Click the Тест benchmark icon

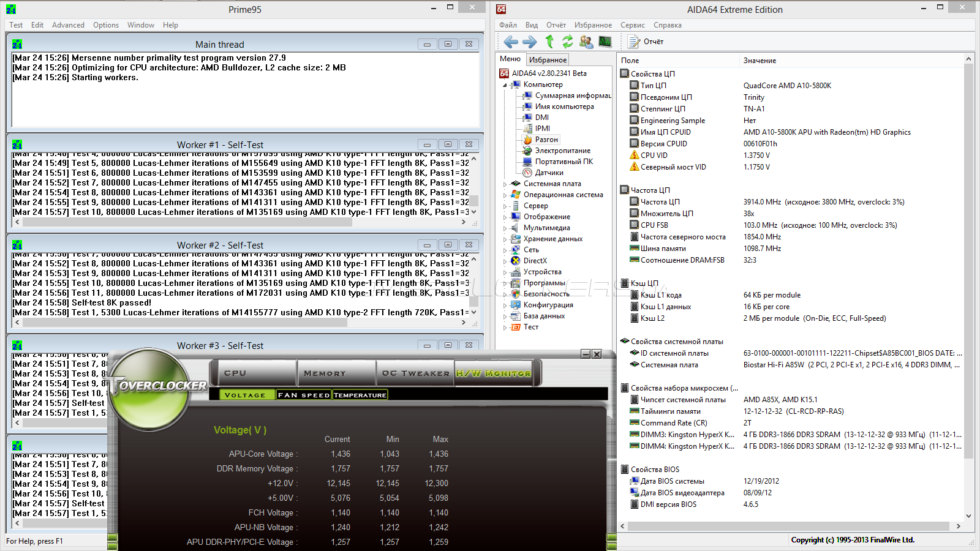click(516, 327)
